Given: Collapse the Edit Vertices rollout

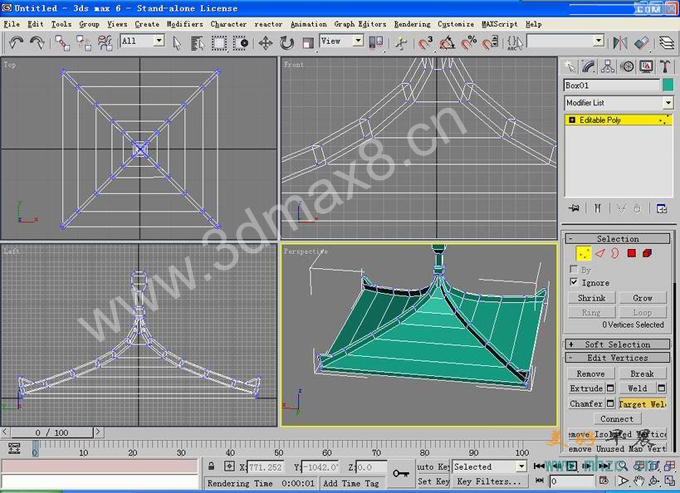Looking at the screenshot, I should (618, 358).
